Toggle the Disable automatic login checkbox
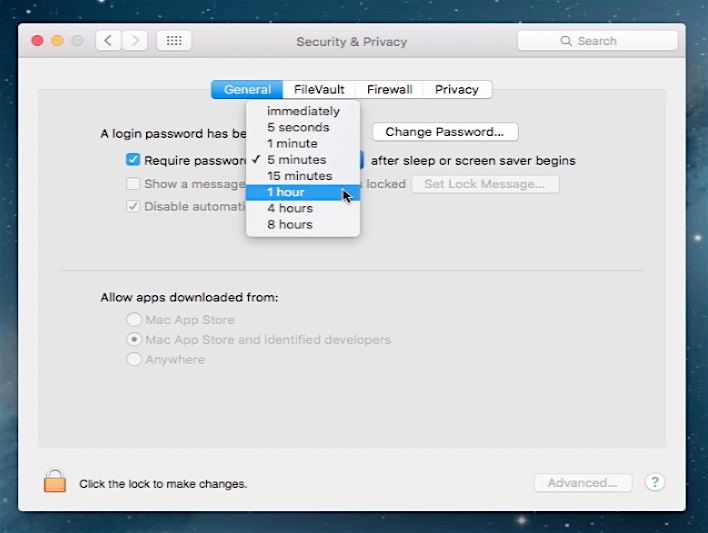Image resolution: width=708 pixels, height=533 pixels. pyautogui.click(x=133, y=206)
